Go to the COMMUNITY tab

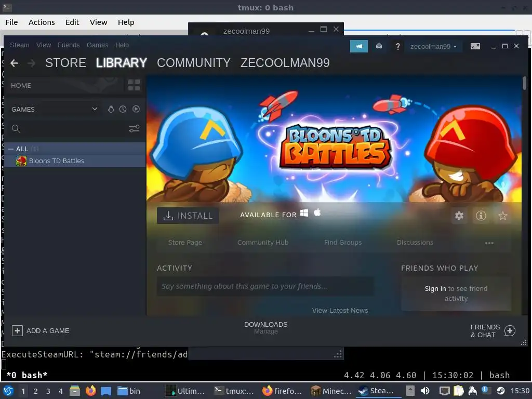[x=194, y=63]
